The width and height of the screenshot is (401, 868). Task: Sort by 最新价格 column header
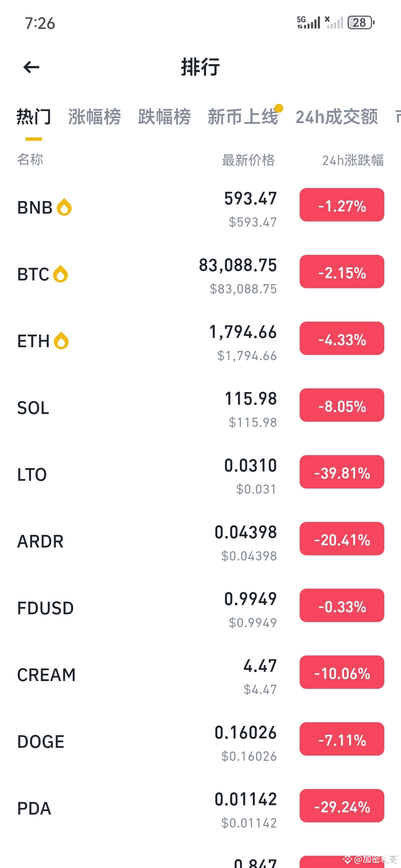click(x=248, y=160)
